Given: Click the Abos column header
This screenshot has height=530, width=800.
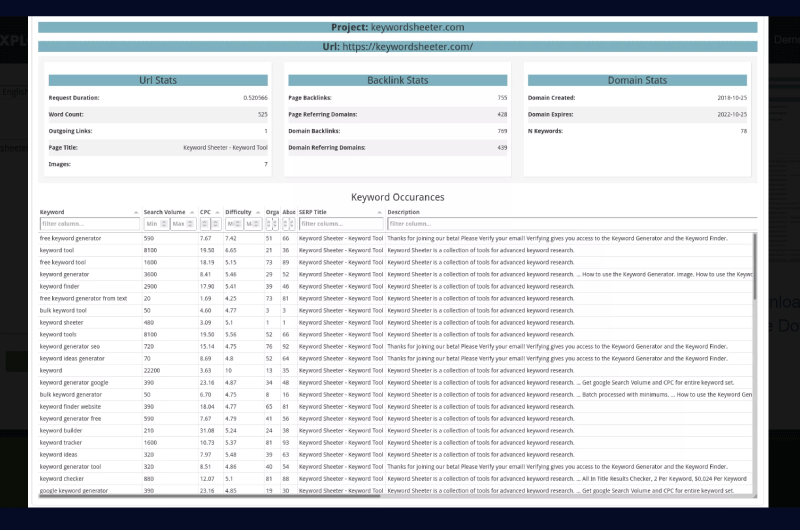Looking at the screenshot, I should point(289,212).
